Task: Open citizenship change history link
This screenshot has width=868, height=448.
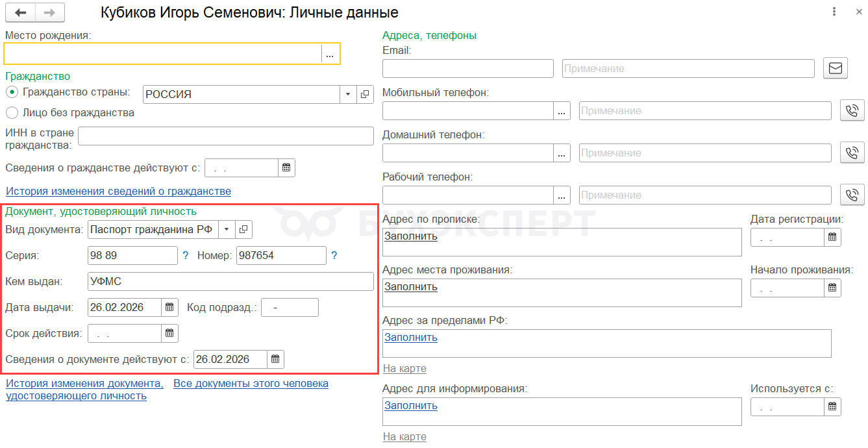Action: click(118, 192)
